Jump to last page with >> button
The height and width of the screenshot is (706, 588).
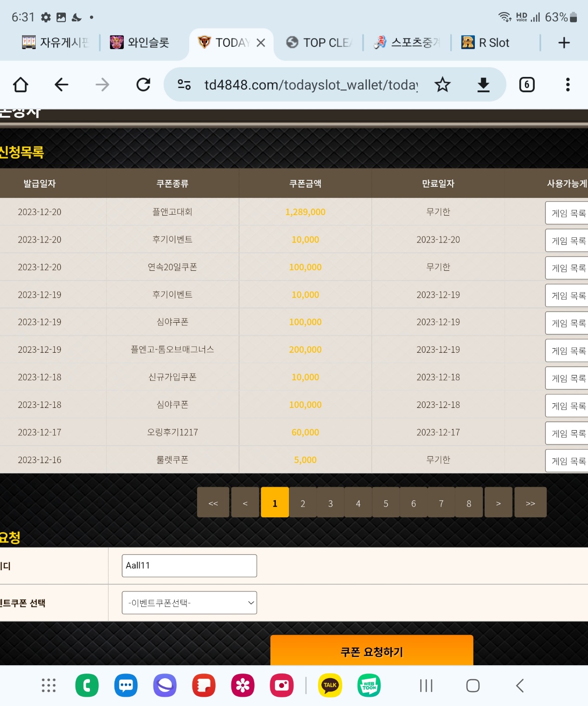click(530, 502)
